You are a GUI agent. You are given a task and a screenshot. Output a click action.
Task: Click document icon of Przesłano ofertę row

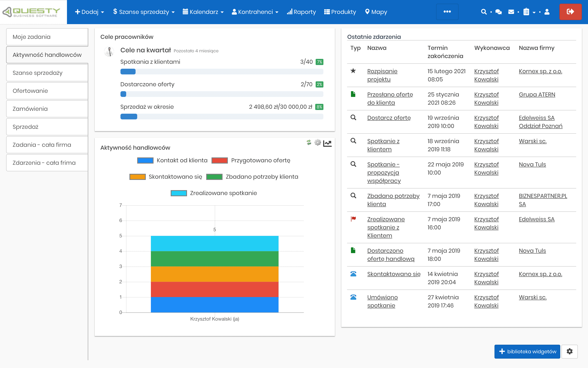tap(353, 94)
